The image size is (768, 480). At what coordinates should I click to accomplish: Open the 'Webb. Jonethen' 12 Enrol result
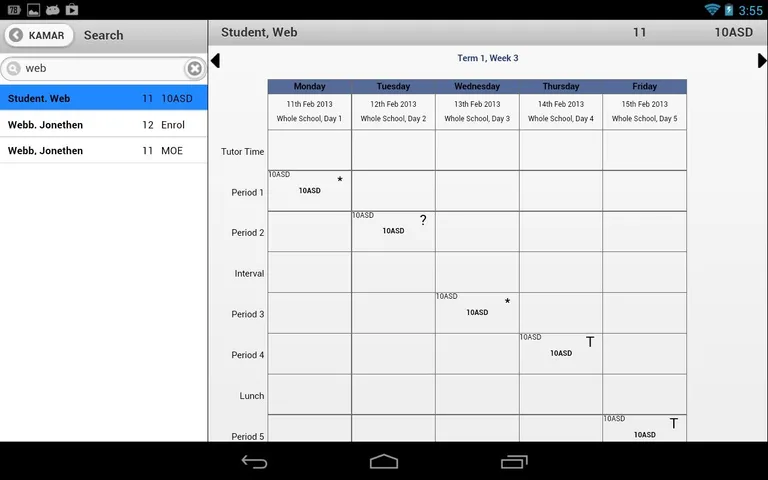[103, 124]
